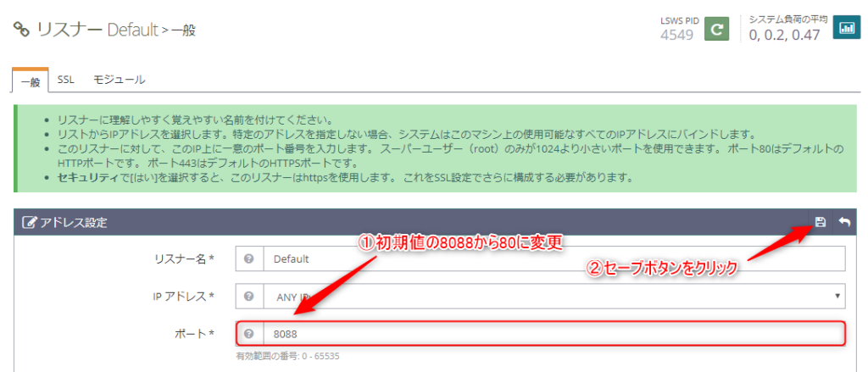Expand the IP アドレス dropdown
The height and width of the screenshot is (372, 868).
(x=554, y=297)
